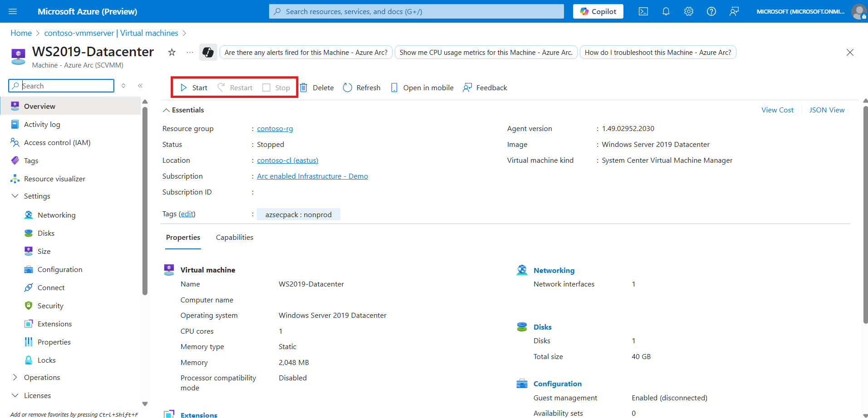Favorite the WS2019-Datacenter resource with the star
Image resolution: width=868 pixels, height=418 pixels.
[x=172, y=52]
